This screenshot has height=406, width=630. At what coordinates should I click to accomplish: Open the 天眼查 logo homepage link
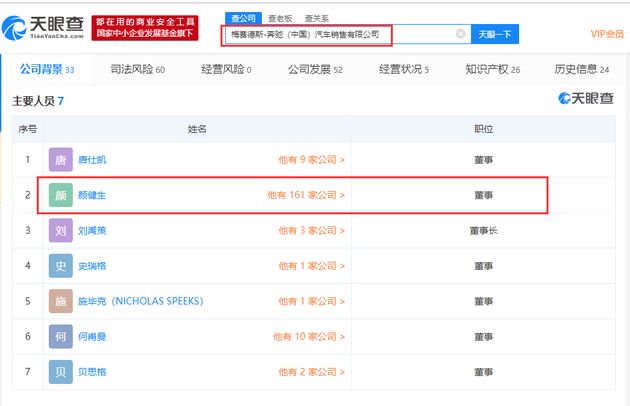pyautogui.click(x=43, y=28)
